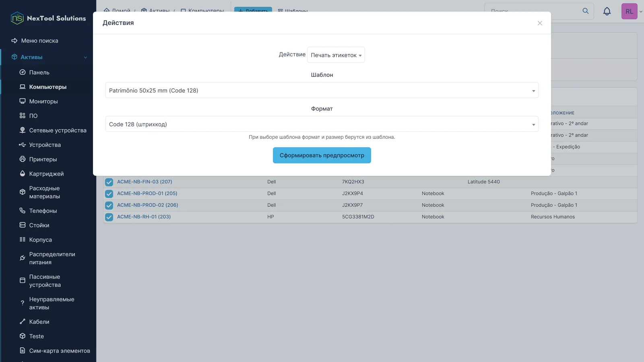The width and height of the screenshot is (644, 362).
Task: Open the Действие dropdown Печать этикеток
Action: click(x=336, y=55)
